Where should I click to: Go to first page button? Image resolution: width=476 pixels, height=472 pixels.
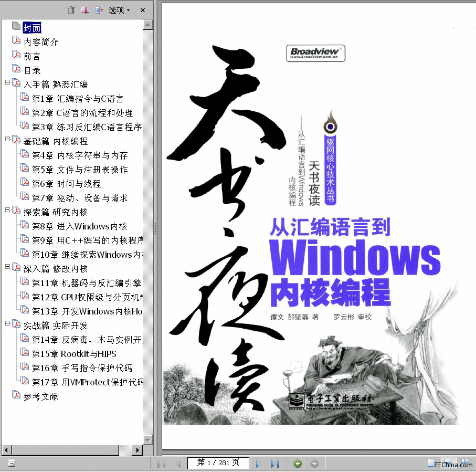pos(162,464)
